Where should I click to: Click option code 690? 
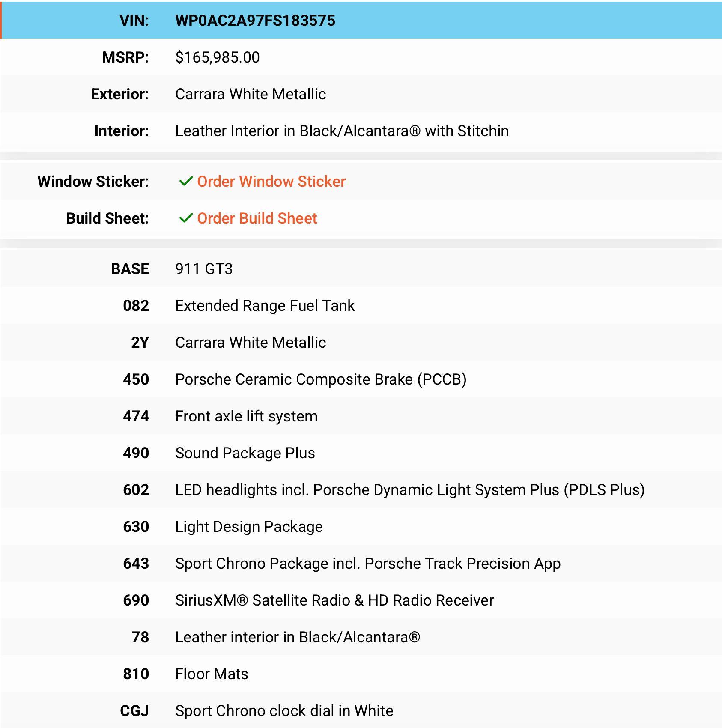coord(136,600)
